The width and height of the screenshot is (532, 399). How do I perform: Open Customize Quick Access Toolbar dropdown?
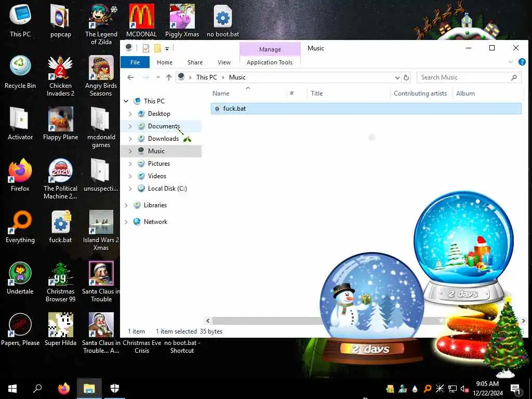tap(167, 48)
